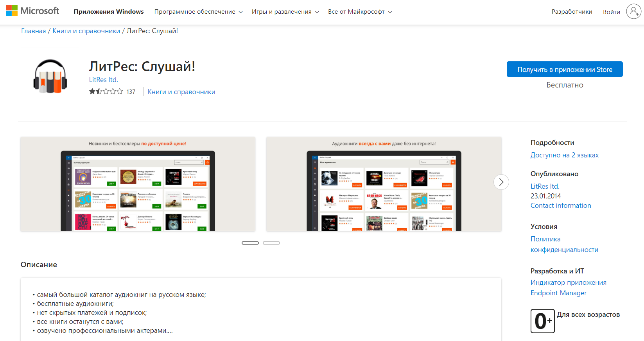Click the star rating of the app
This screenshot has width=644, height=341.
coord(106,91)
